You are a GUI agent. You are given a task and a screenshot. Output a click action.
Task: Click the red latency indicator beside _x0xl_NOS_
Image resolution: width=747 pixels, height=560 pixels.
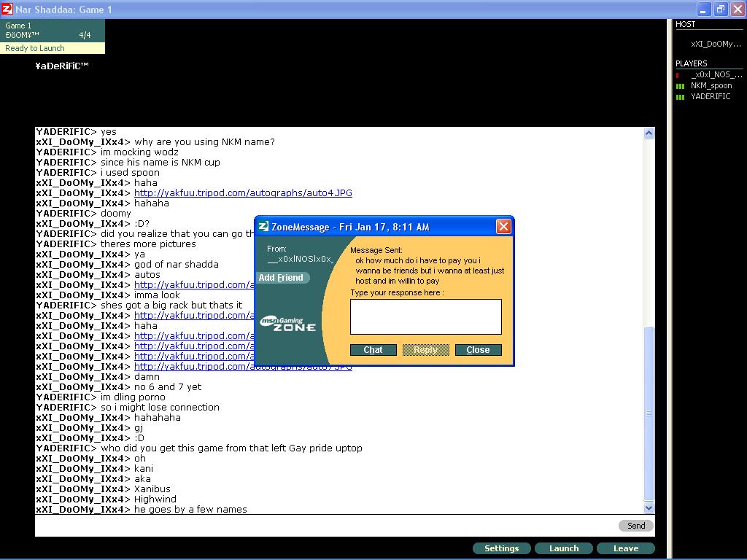point(678,74)
